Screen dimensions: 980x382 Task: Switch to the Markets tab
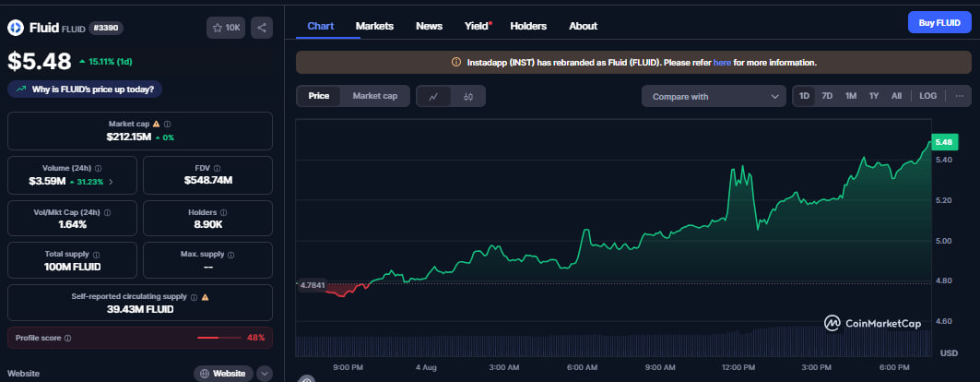374,26
